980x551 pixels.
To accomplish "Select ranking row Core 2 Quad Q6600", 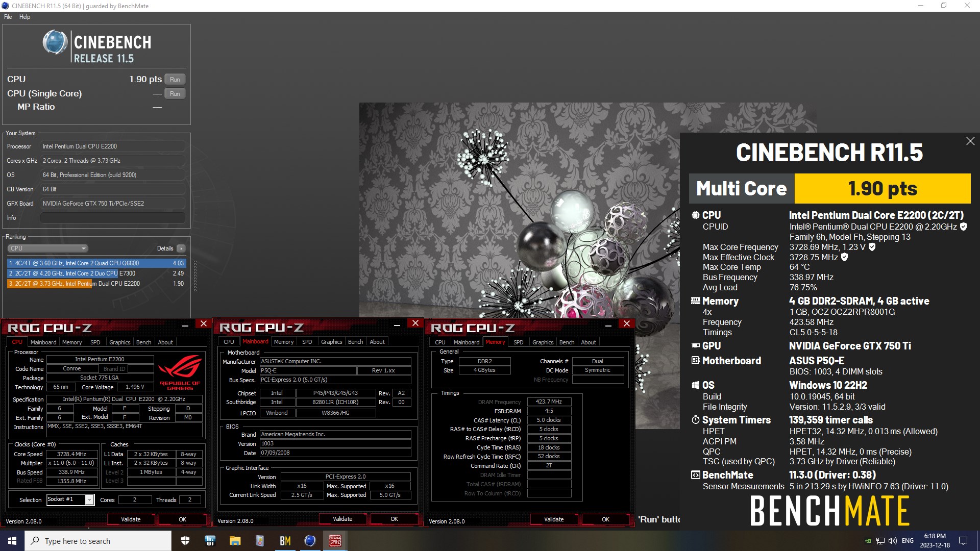I will 96,263.
